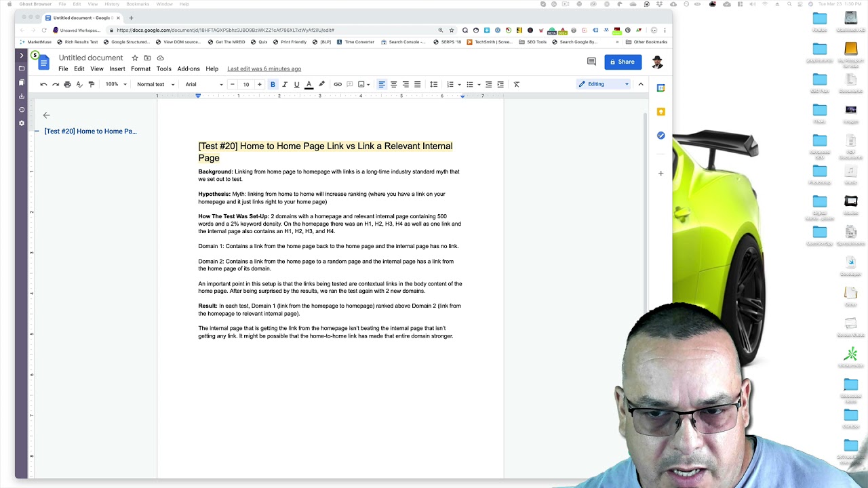
Task: Open the Help menu in Docs
Action: click(212, 68)
